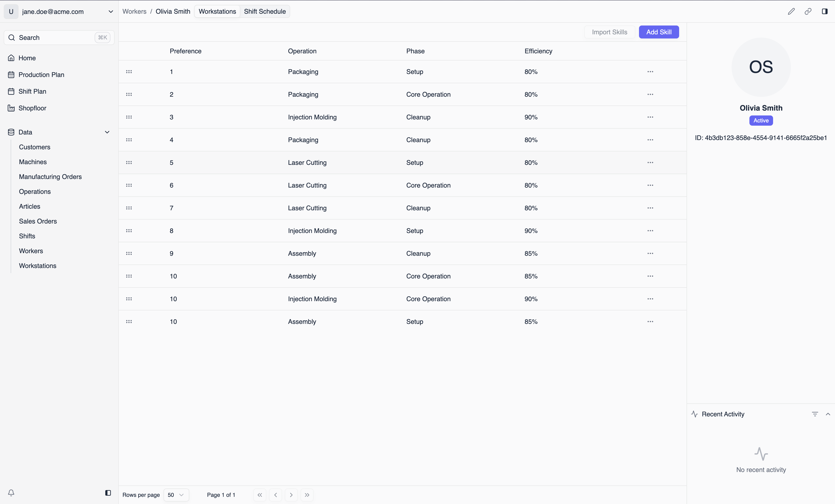Open the Rows per page dropdown

(x=176, y=495)
